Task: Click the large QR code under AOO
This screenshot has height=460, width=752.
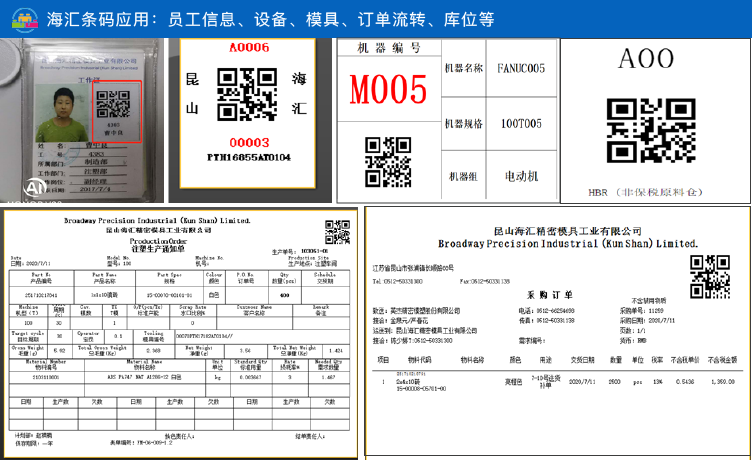Action: click(x=651, y=130)
